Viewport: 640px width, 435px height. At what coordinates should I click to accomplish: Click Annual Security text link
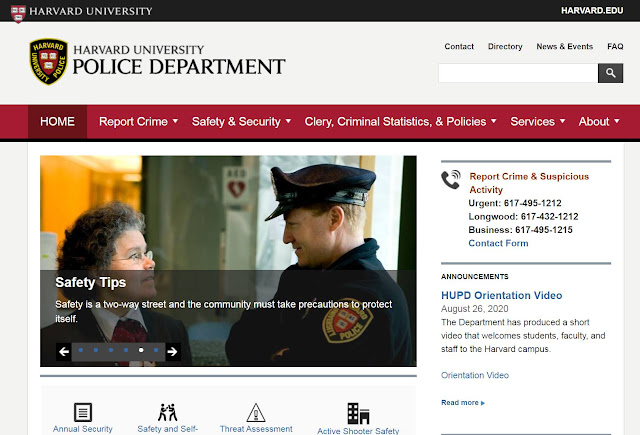(83, 429)
